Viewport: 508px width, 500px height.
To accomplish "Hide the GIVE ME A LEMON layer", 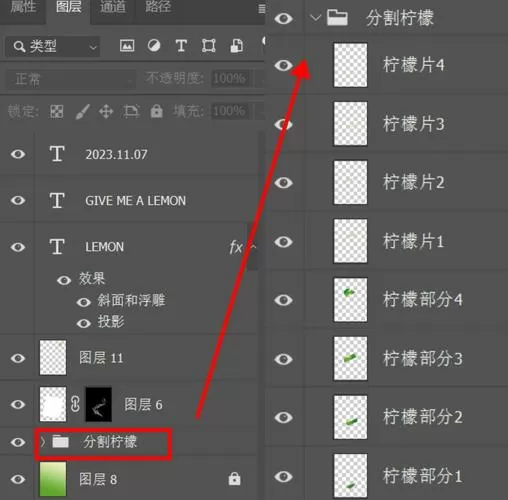I will pyautogui.click(x=18, y=200).
